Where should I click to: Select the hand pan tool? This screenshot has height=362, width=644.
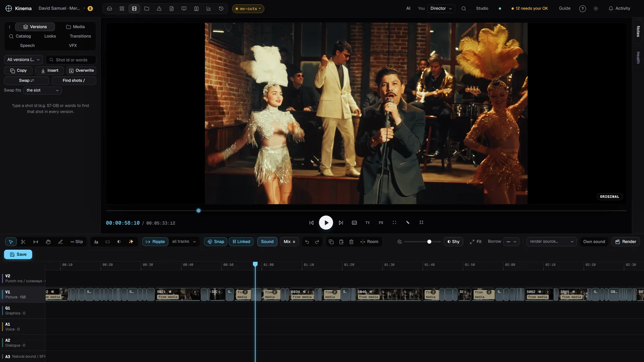(x=48, y=242)
